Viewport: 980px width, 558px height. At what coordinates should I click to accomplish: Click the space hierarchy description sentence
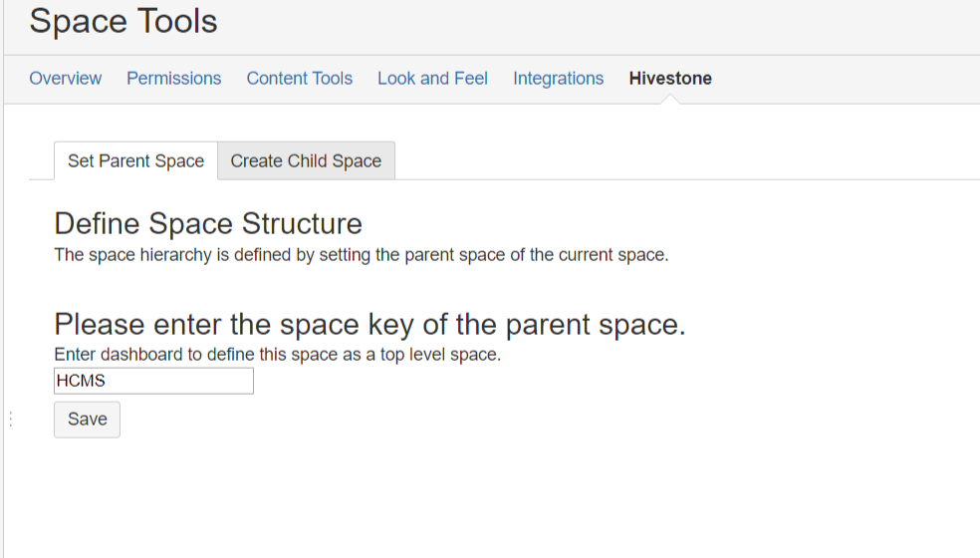[x=361, y=255]
